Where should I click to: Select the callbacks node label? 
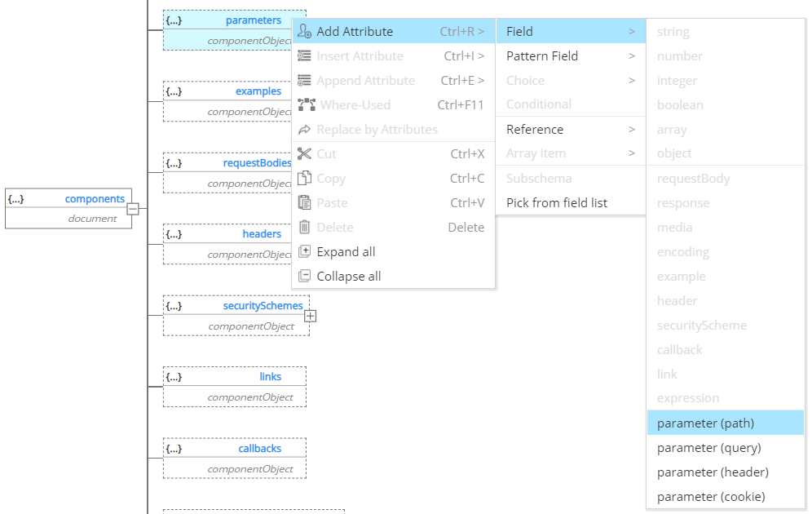click(259, 448)
